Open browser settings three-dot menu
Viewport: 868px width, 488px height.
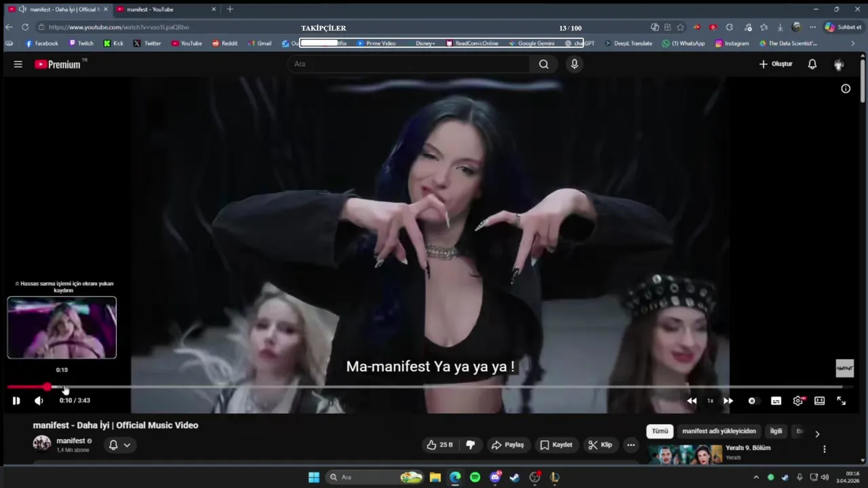coord(812,27)
